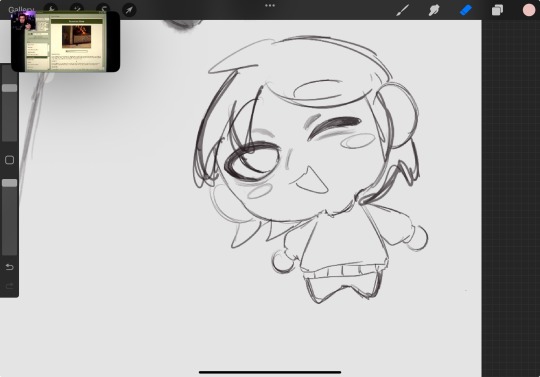Tap the square Modify button on sidebar
Screen dimensions: 540x377
pyautogui.click(x=10, y=160)
